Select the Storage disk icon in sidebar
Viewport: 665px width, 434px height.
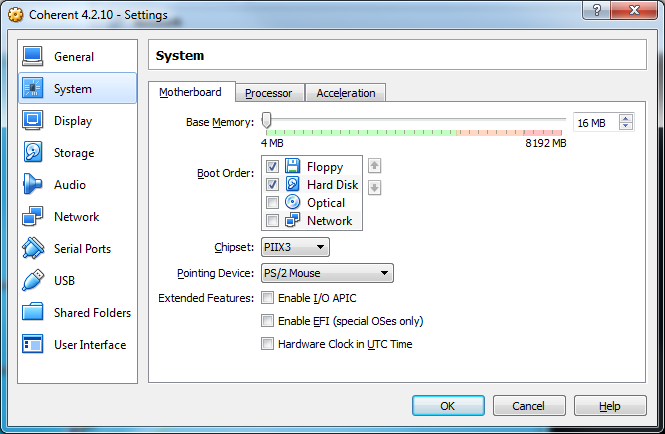click(33, 153)
